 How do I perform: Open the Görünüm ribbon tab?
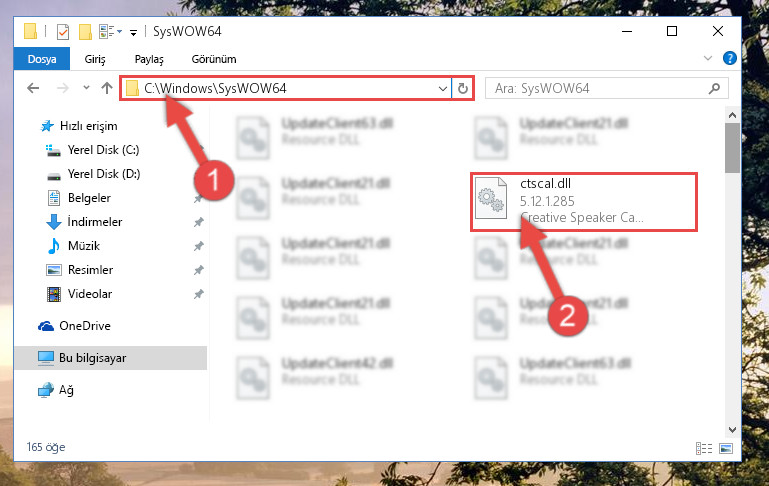(x=214, y=59)
